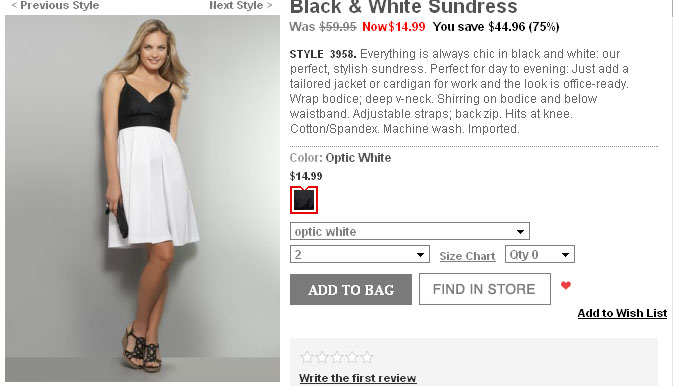Image resolution: width=673 pixels, height=386 pixels.
Task: Expand the size dropdown showing 2
Action: (x=360, y=254)
